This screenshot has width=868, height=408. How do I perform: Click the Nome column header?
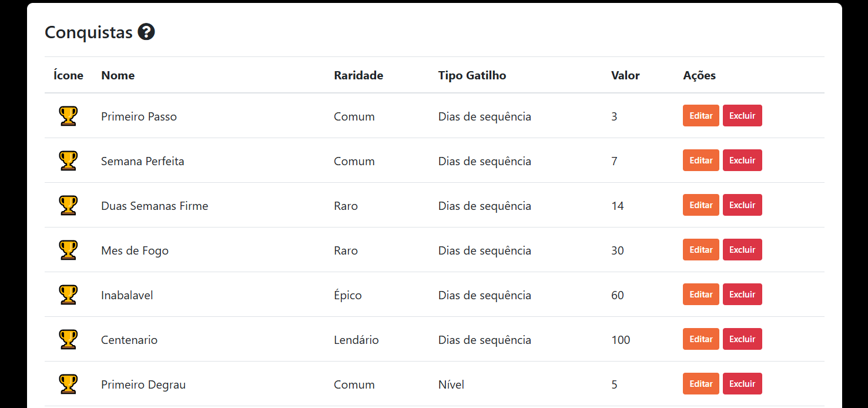coord(118,75)
